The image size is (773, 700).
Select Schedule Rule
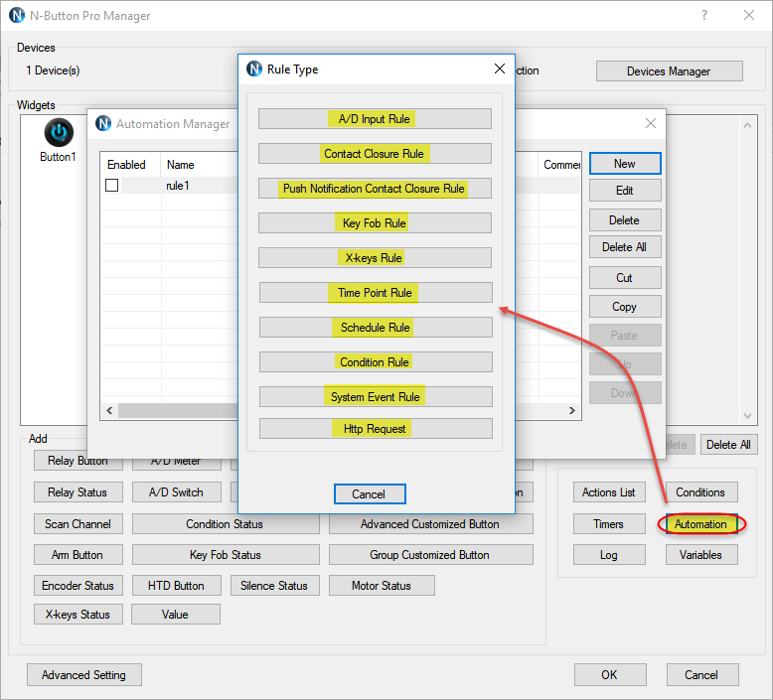(x=376, y=327)
